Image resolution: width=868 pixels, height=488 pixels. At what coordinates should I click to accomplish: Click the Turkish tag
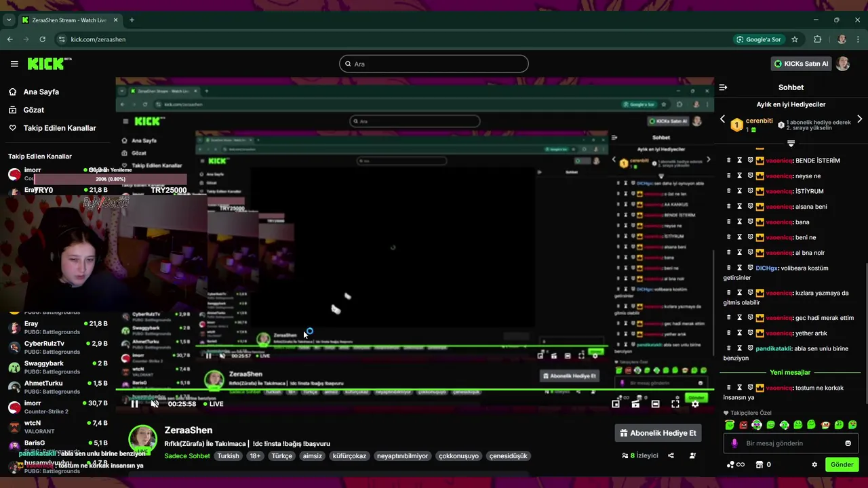coord(228,456)
